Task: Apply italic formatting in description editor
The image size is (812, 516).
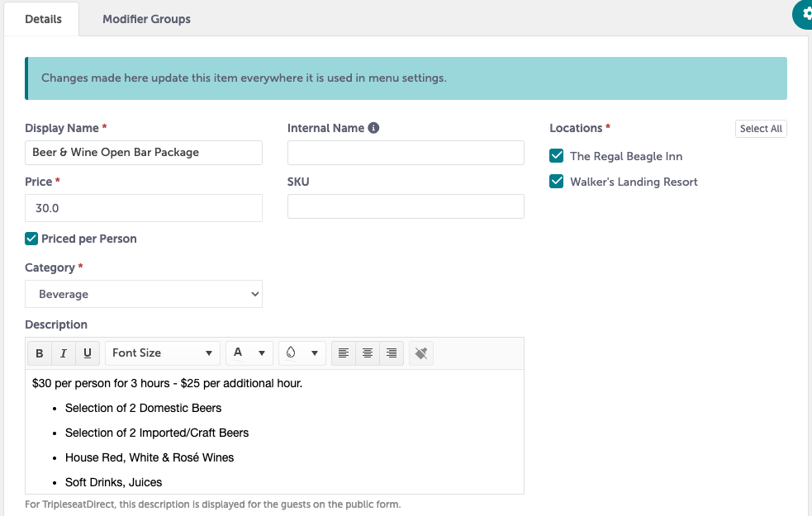Action: pyautogui.click(x=63, y=353)
